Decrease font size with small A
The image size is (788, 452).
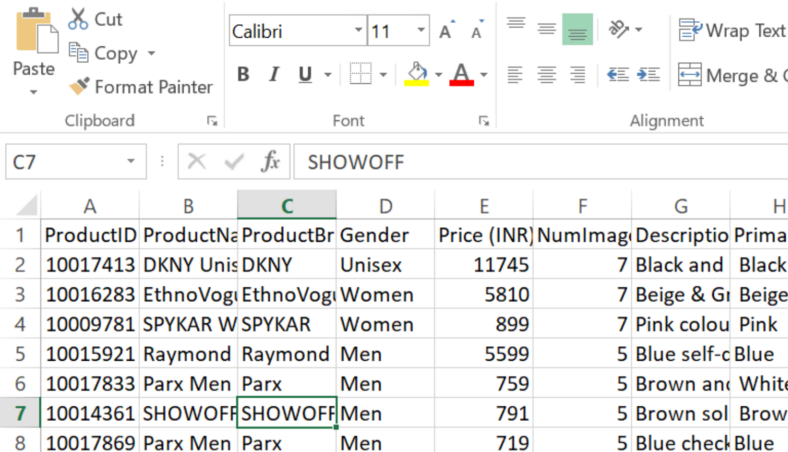[477, 30]
